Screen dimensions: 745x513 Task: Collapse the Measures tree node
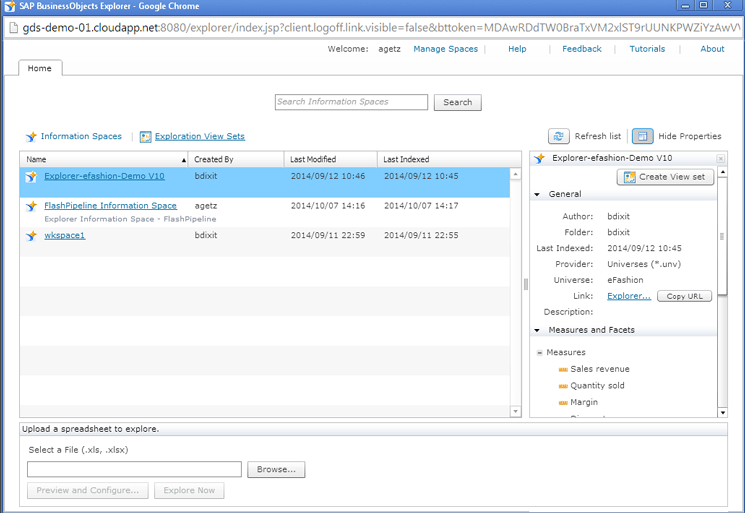click(540, 352)
